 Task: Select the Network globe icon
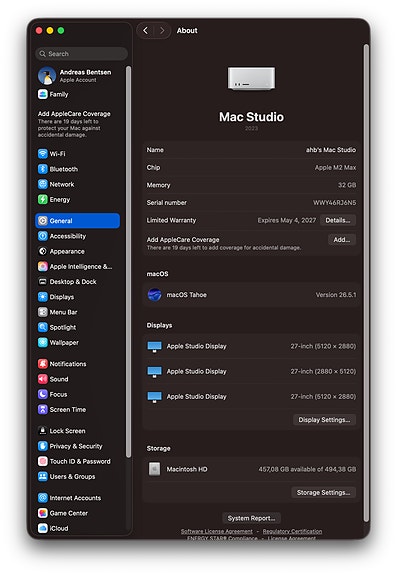click(x=43, y=184)
